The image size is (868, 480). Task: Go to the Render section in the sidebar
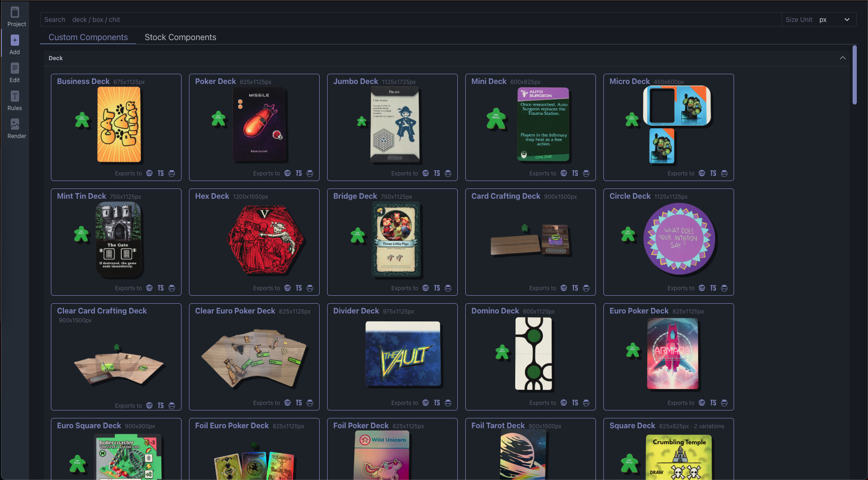click(16, 129)
